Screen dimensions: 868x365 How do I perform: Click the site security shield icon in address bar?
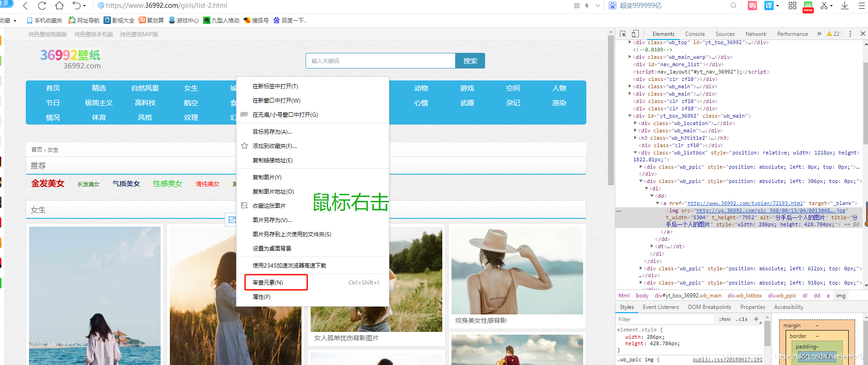tap(101, 6)
